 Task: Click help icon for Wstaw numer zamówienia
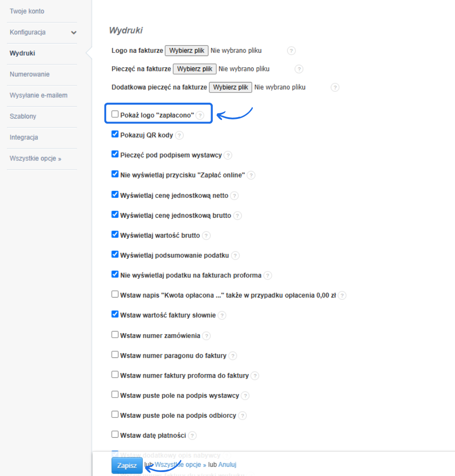point(206,336)
